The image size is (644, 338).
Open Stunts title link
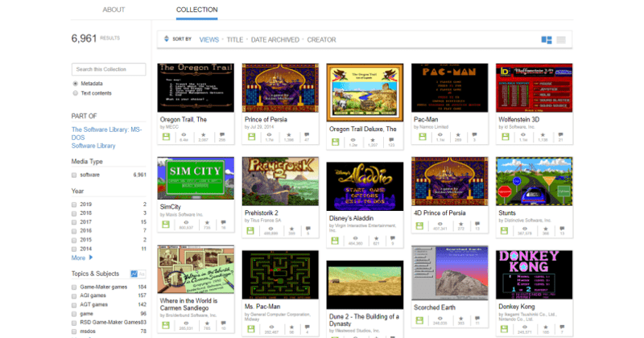(507, 212)
